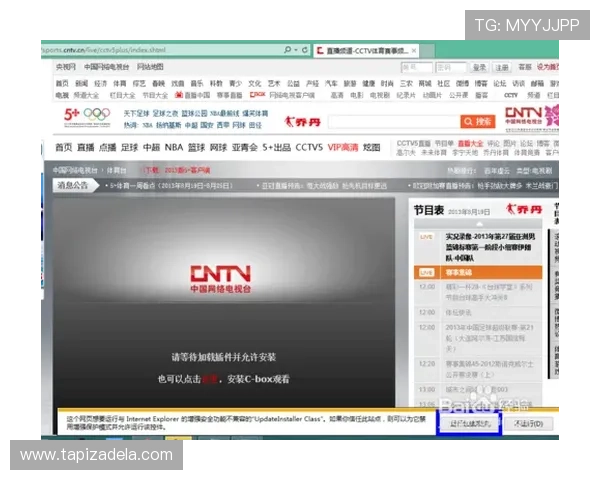The width and height of the screenshot is (600, 480).
Task: Open the 直播 main menu item
Action: pos(85,147)
